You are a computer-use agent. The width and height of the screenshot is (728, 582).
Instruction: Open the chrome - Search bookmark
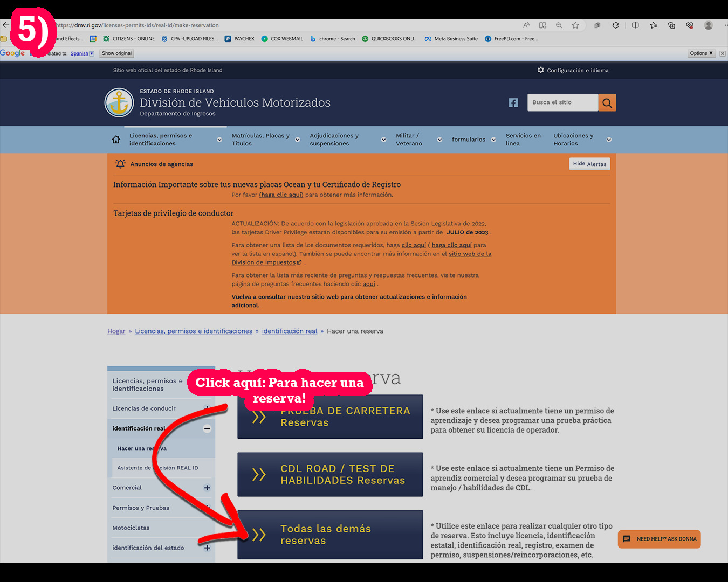click(333, 39)
